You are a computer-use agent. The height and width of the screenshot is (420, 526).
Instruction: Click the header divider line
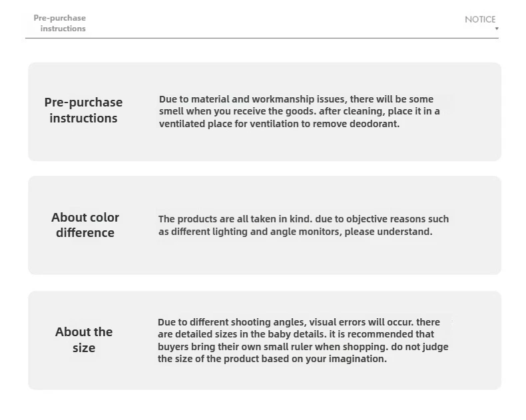(262, 38)
